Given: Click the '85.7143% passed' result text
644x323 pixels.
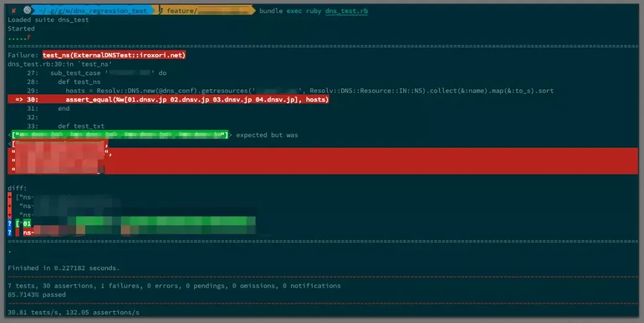Looking at the screenshot, I should [37, 294].
